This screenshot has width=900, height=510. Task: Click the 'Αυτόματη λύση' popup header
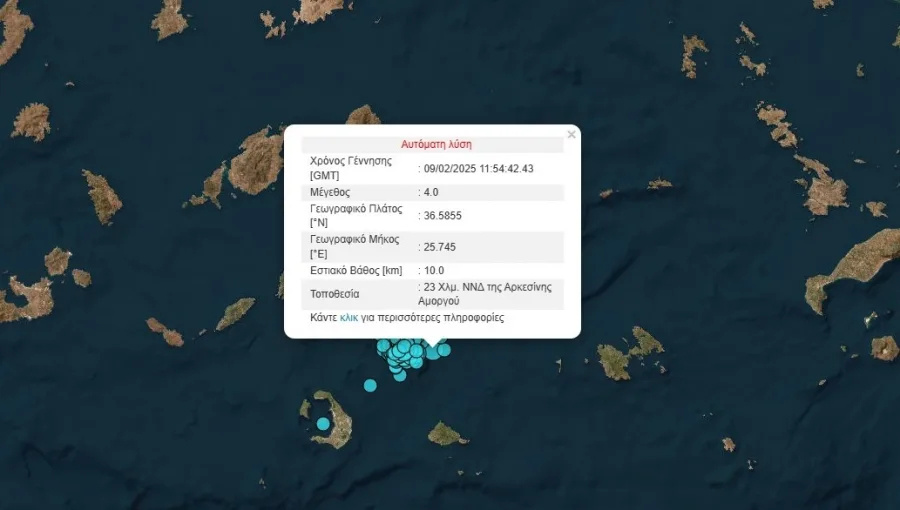click(x=436, y=144)
